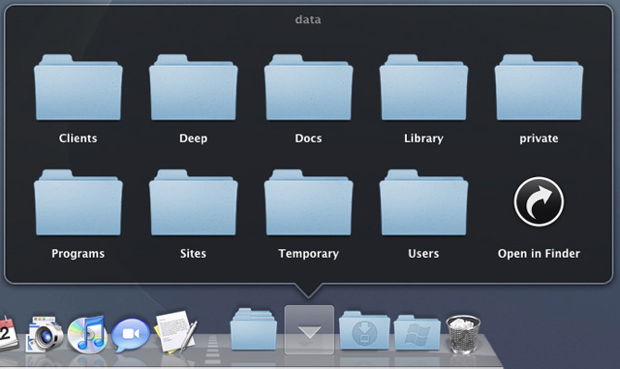The height and width of the screenshot is (369, 620).
Task: Open the Users folder
Action: tap(424, 202)
